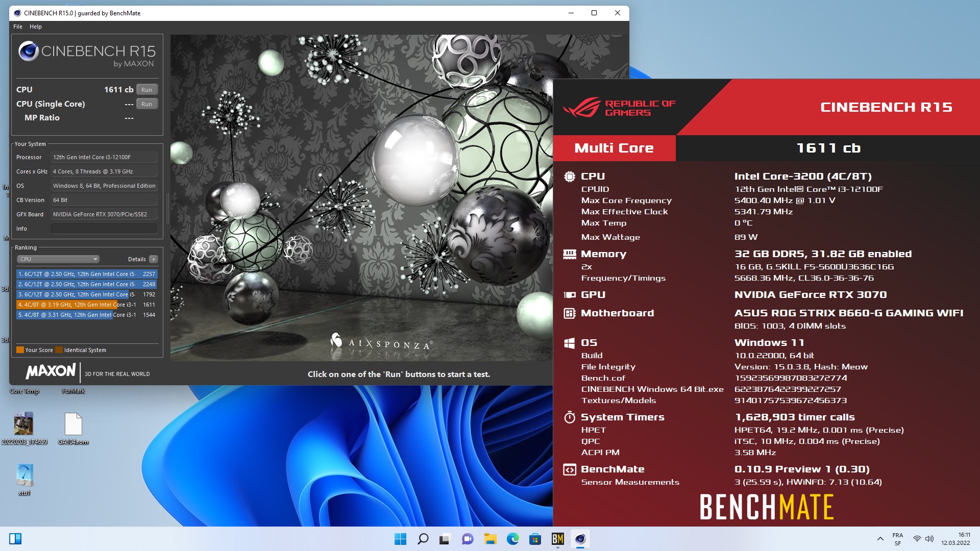Select ranking row 1 with score 2257
The width and height of the screenshot is (980, 551).
[x=87, y=274]
